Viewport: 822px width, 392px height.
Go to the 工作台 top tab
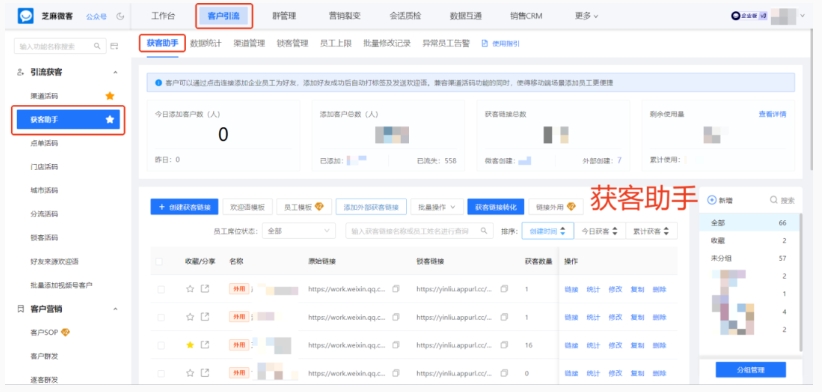tap(163, 16)
